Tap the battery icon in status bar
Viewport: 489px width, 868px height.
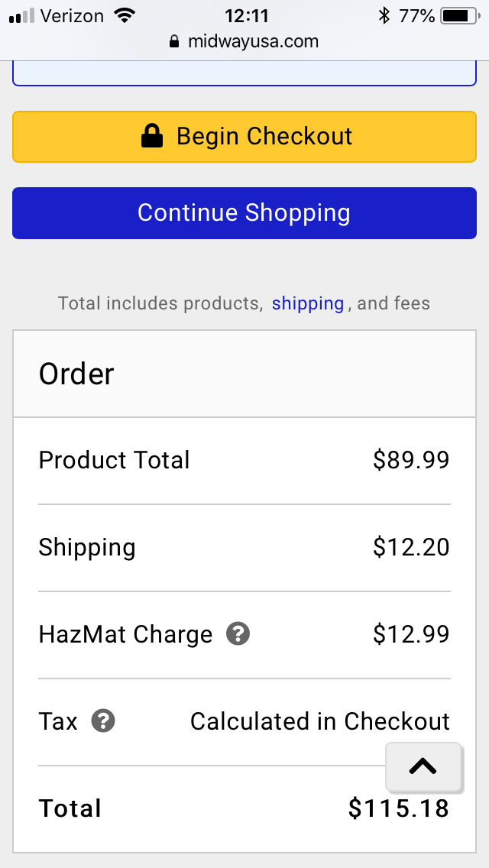pos(460,16)
